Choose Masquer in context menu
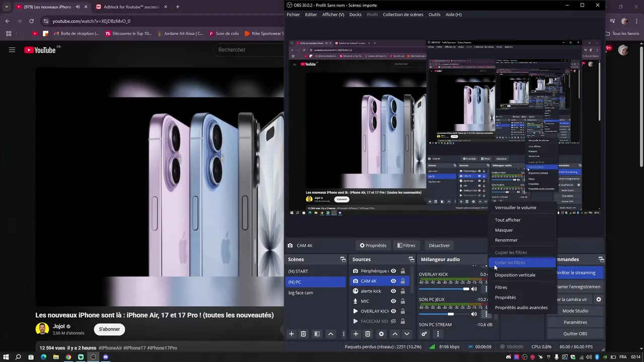 click(x=522, y=230)
